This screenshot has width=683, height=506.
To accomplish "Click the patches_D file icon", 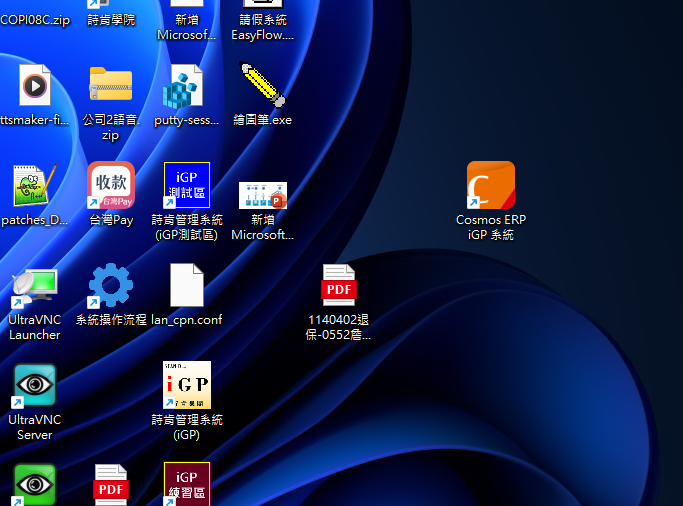I will coord(35,186).
